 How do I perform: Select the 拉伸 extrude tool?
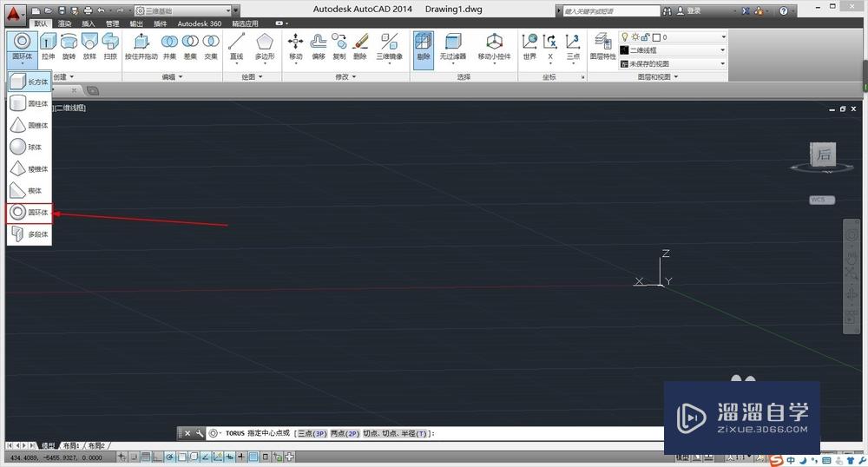[48, 47]
